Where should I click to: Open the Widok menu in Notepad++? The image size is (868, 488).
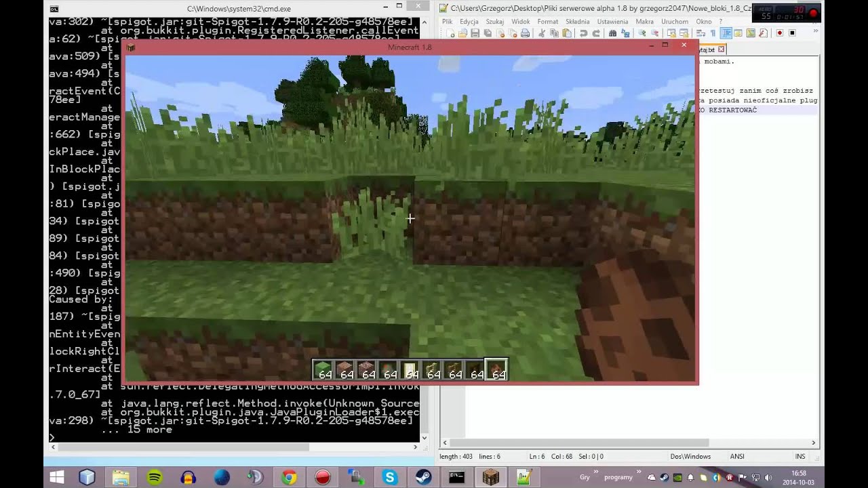[x=521, y=22]
